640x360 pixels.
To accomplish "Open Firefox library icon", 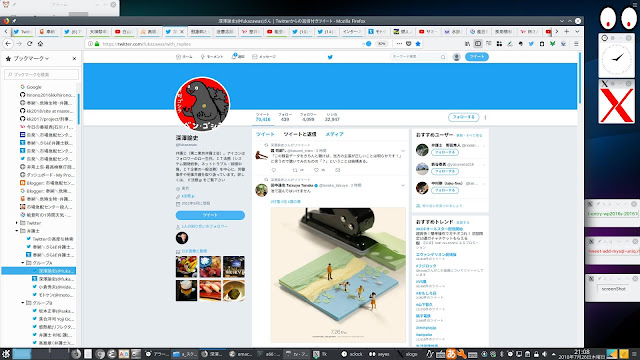I will (467, 44).
